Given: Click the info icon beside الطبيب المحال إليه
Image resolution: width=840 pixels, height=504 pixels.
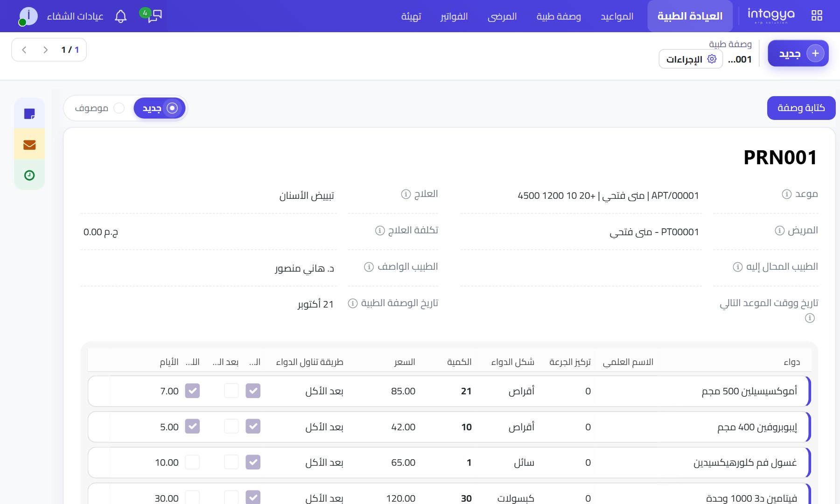Looking at the screenshot, I should (x=738, y=267).
